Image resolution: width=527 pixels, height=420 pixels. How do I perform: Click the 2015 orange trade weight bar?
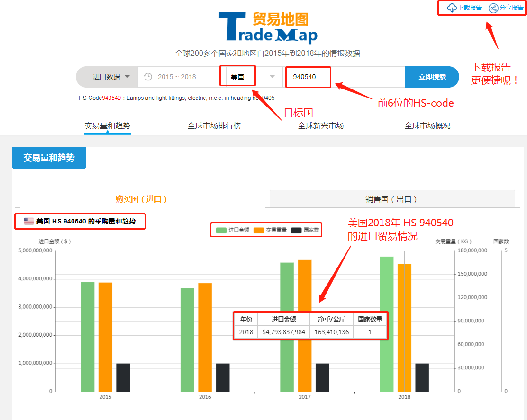click(105, 337)
